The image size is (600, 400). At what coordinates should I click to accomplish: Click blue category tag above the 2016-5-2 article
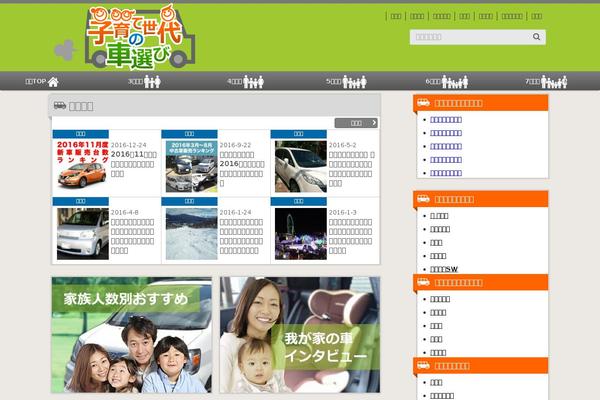(x=298, y=134)
